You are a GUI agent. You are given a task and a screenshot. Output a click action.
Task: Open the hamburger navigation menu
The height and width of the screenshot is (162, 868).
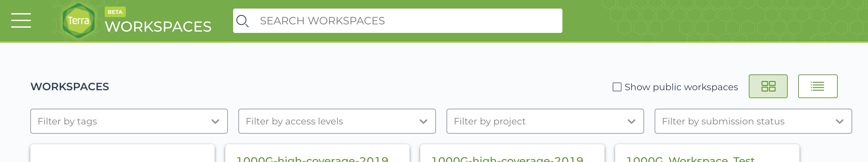click(x=21, y=20)
